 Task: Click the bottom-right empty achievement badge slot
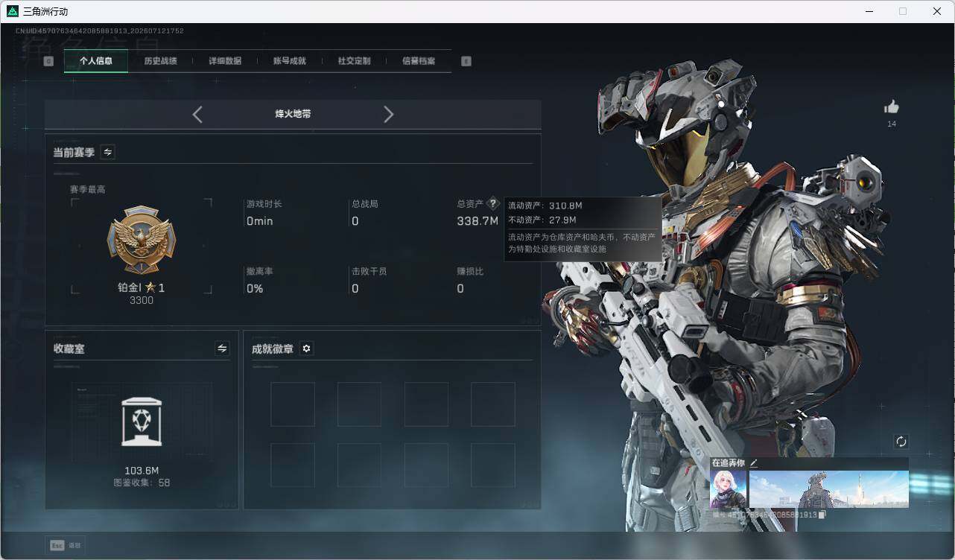[493, 465]
